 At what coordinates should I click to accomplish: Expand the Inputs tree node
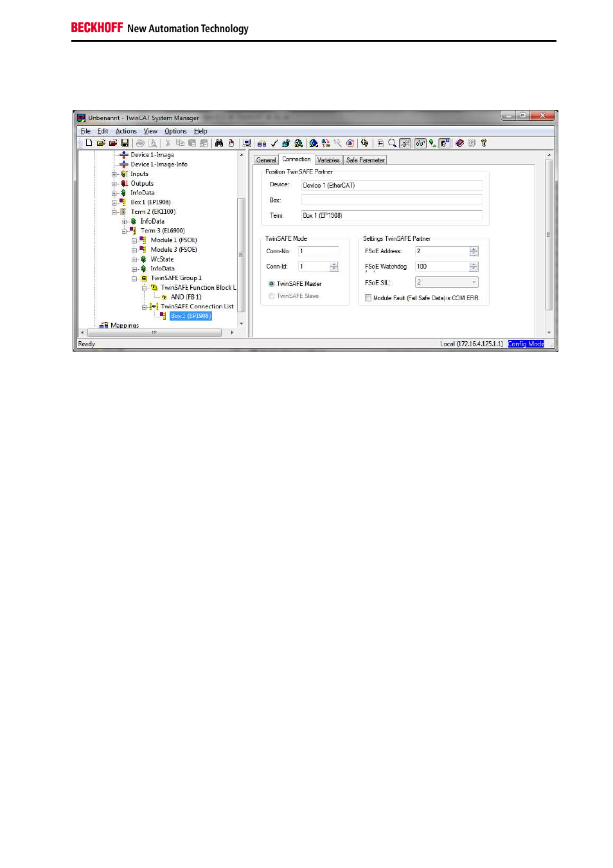point(114,174)
